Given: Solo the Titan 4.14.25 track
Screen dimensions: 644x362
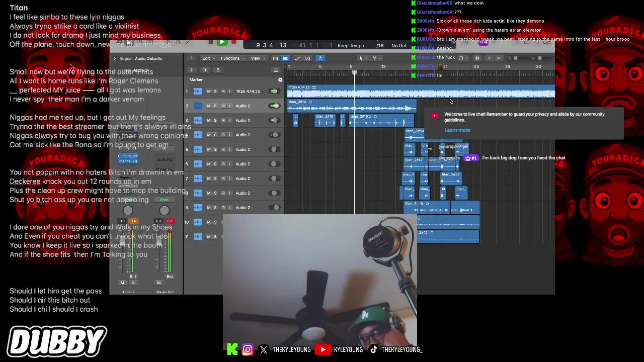Looking at the screenshot, I should click(x=215, y=92).
